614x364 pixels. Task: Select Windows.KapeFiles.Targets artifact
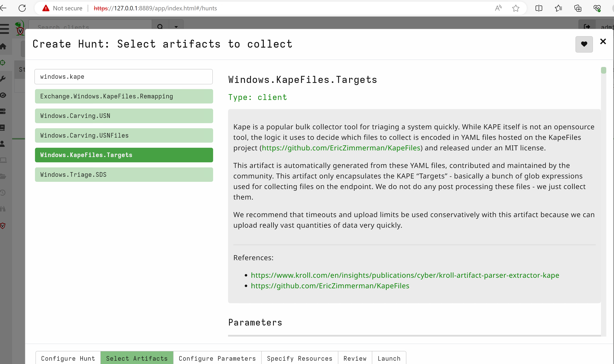pyautogui.click(x=124, y=155)
